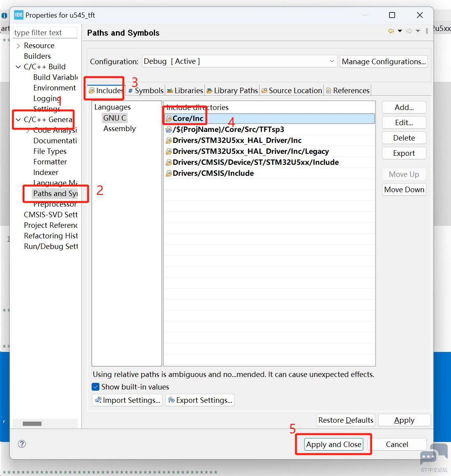Image resolution: width=451 pixels, height=476 pixels.
Task: Click the Drivers/CMSIS/Include folder icon
Action: tap(169, 173)
